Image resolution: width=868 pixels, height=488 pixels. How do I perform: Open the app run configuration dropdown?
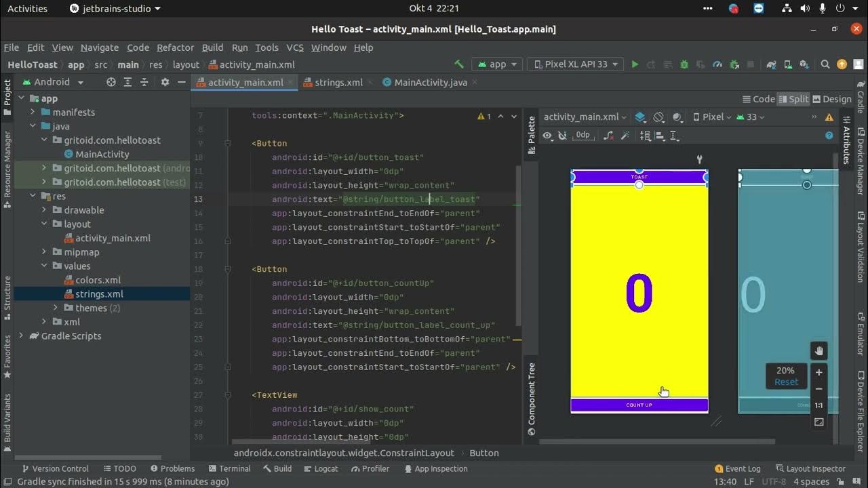pyautogui.click(x=496, y=64)
